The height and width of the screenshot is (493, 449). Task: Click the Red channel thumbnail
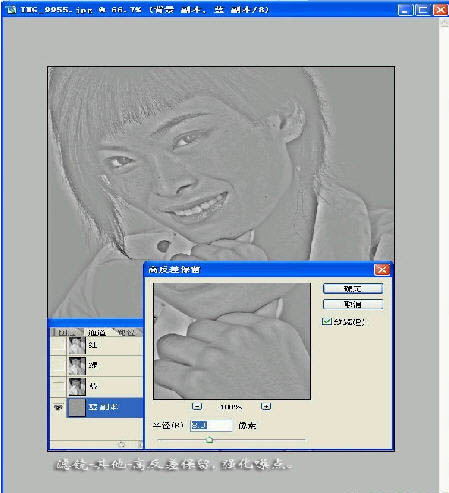(77, 346)
